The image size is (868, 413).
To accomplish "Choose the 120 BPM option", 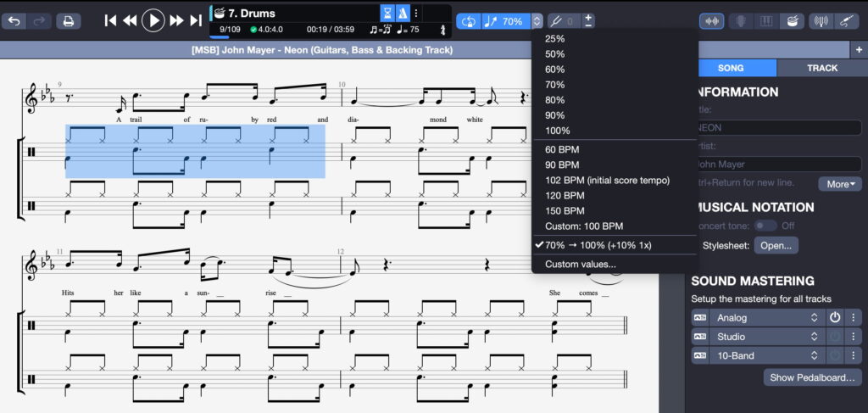I will pos(615,195).
